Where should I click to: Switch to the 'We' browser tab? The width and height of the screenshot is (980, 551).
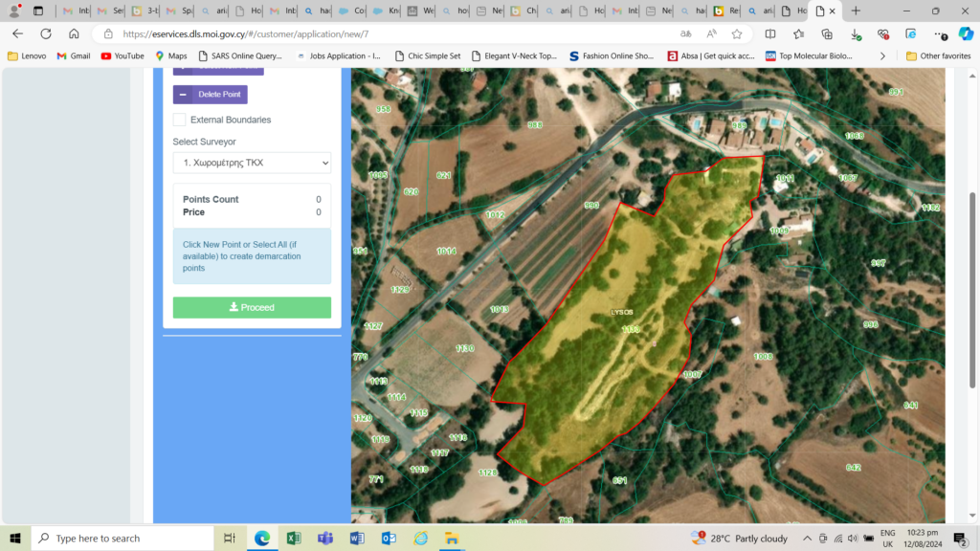point(419,11)
